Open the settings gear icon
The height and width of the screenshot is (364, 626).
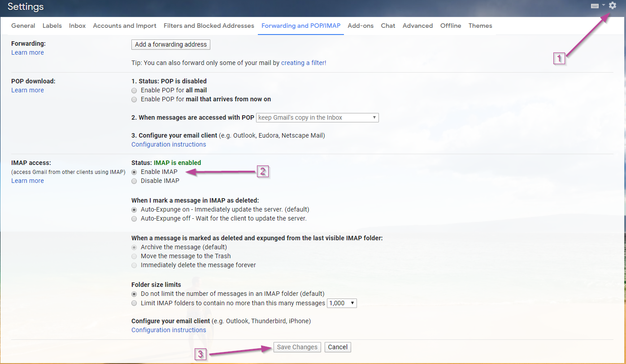click(x=613, y=5)
